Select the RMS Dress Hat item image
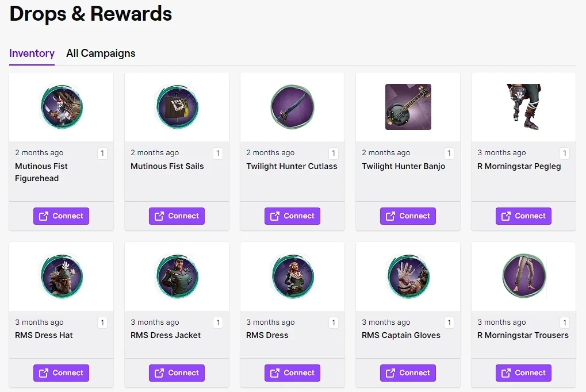The width and height of the screenshot is (586, 392). point(61,276)
